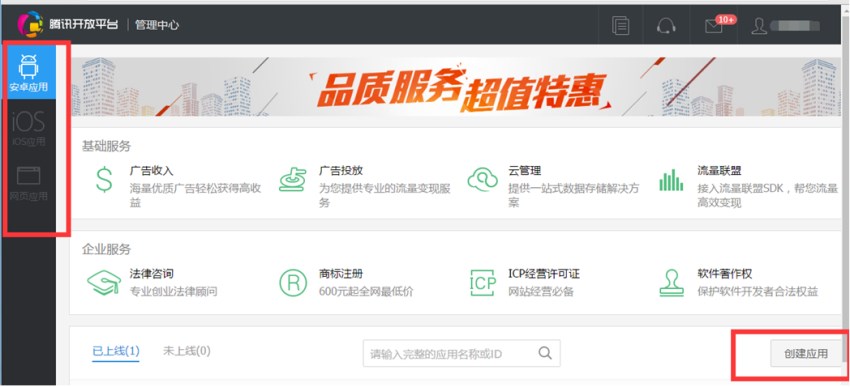Image resolution: width=850 pixels, height=387 pixels.
Task: Open the customer support headset icon
Action: coord(666,25)
